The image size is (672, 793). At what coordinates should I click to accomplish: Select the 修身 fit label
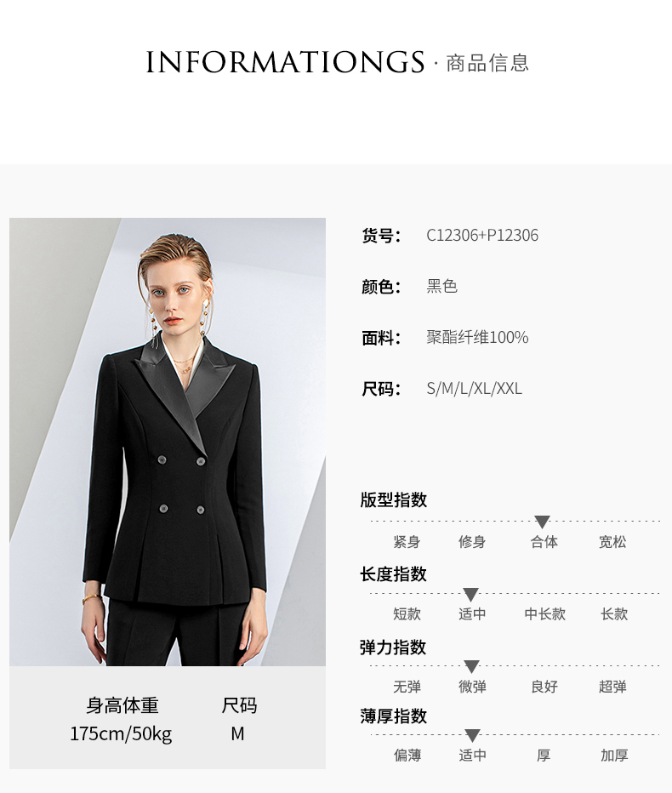click(x=472, y=542)
